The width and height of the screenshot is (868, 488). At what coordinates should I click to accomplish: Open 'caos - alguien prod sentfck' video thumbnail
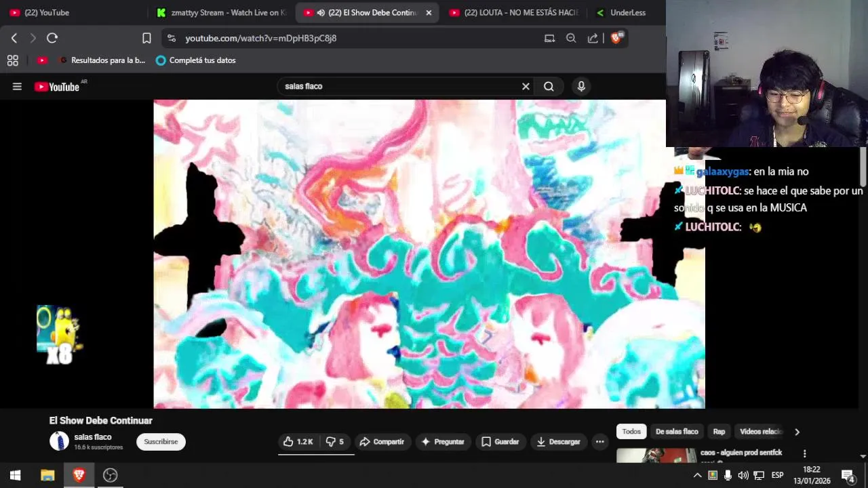[656, 455]
